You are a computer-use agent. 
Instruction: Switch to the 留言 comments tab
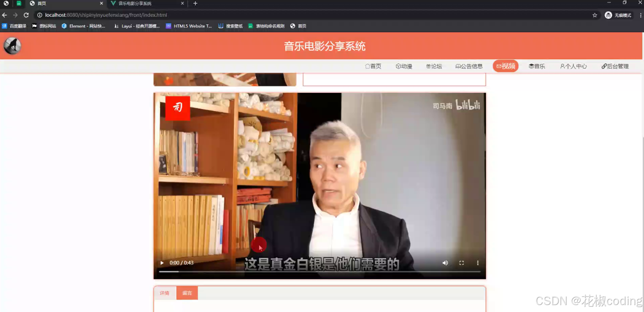pos(187,293)
